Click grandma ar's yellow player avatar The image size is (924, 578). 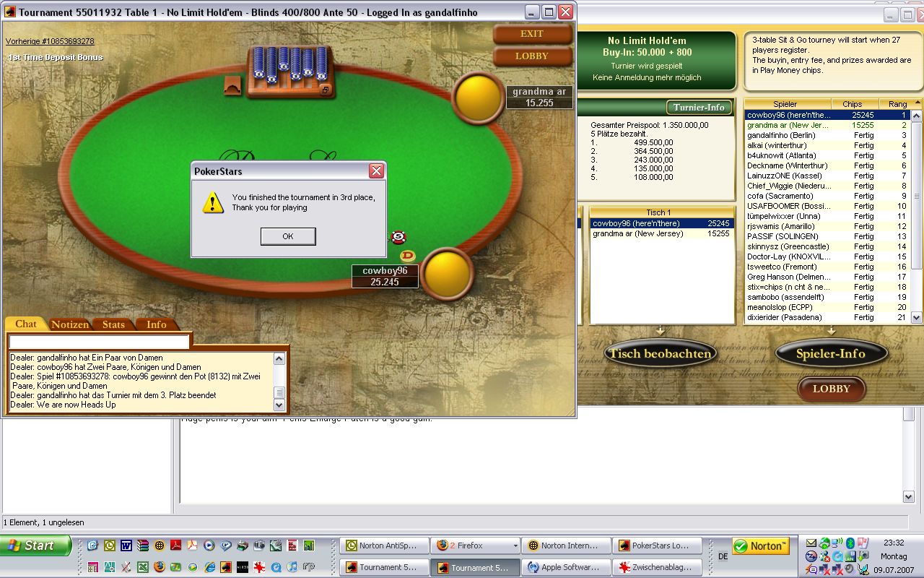pos(477,98)
